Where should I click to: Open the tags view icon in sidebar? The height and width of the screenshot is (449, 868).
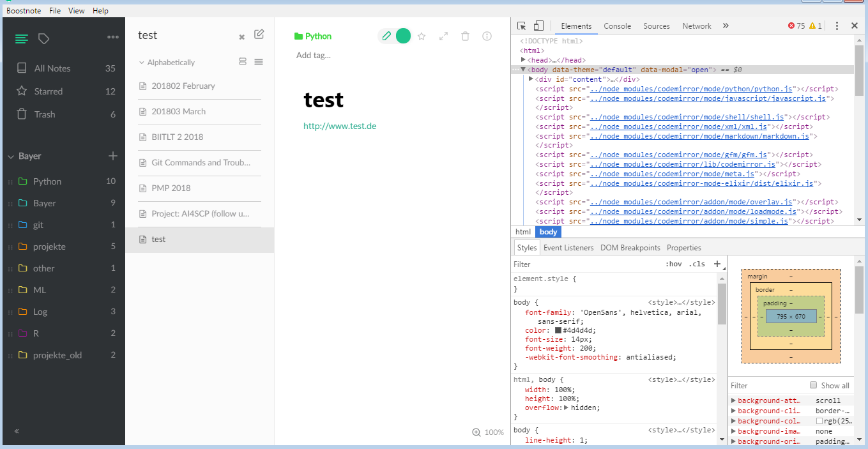click(43, 39)
